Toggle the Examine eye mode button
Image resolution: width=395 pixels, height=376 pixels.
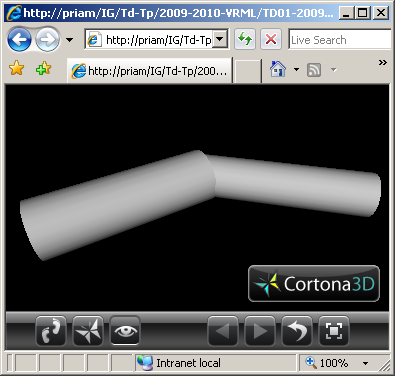point(125,331)
